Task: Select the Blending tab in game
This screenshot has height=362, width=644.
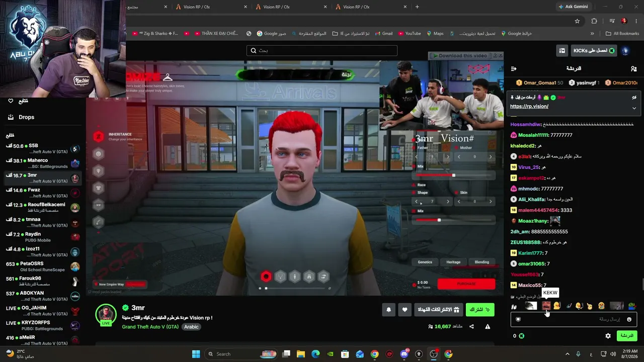Action: coord(481,262)
